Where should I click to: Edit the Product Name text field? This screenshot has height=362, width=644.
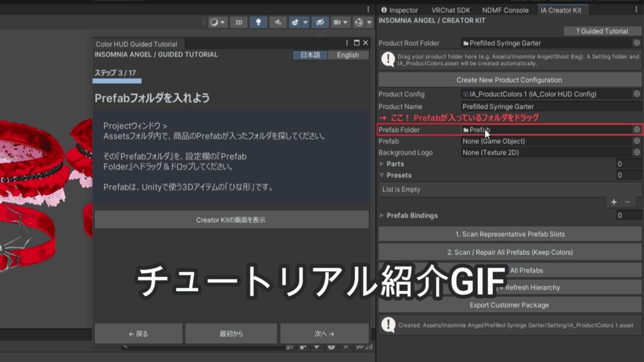pos(551,106)
